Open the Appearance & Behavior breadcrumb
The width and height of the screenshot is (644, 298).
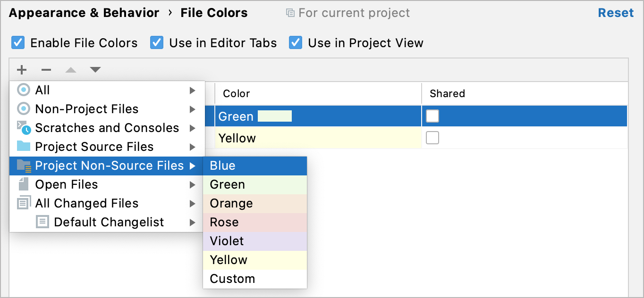click(83, 13)
